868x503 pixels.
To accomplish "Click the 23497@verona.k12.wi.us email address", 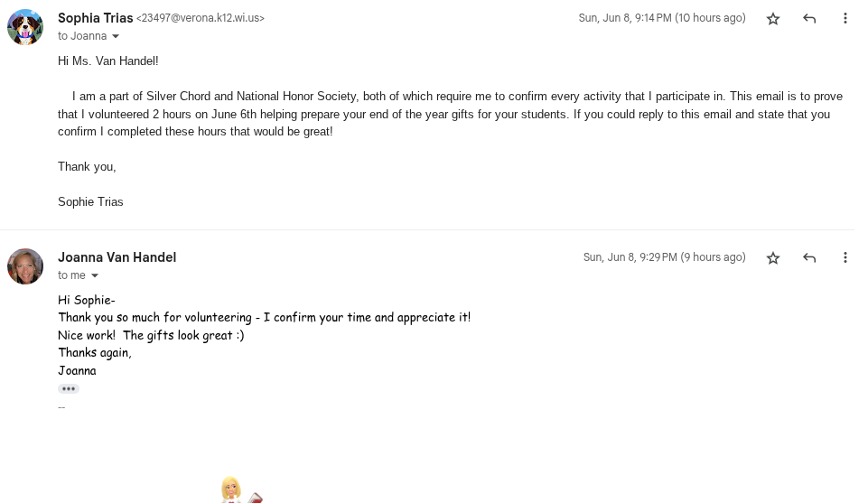I will (201, 18).
